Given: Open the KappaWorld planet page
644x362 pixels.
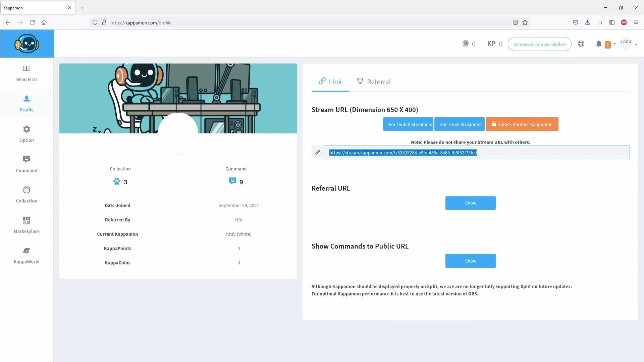Looking at the screenshot, I should click(x=26, y=255).
